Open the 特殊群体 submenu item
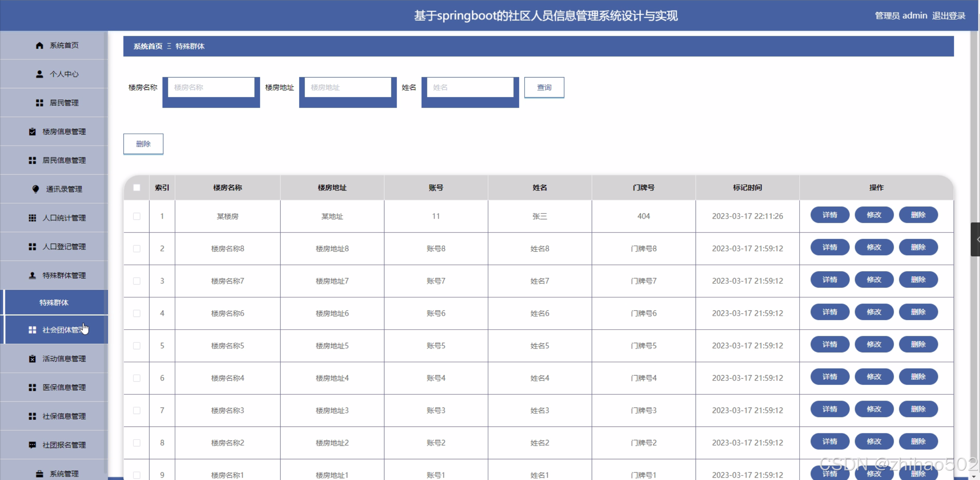 click(x=54, y=303)
